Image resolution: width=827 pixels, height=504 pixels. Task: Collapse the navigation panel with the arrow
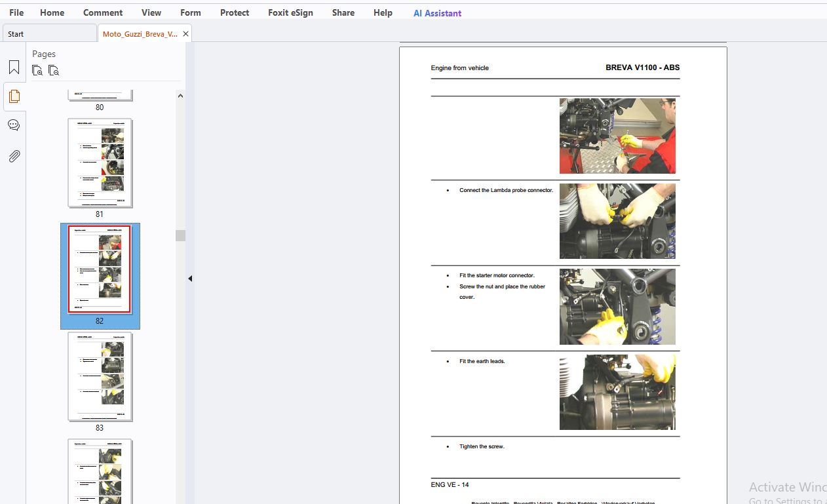click(x=190, y=279)
